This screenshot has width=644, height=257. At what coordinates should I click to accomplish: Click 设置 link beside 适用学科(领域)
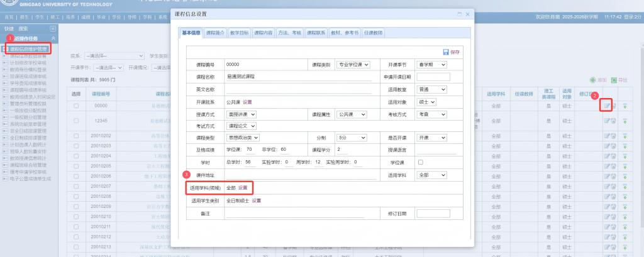pos(243,188)
